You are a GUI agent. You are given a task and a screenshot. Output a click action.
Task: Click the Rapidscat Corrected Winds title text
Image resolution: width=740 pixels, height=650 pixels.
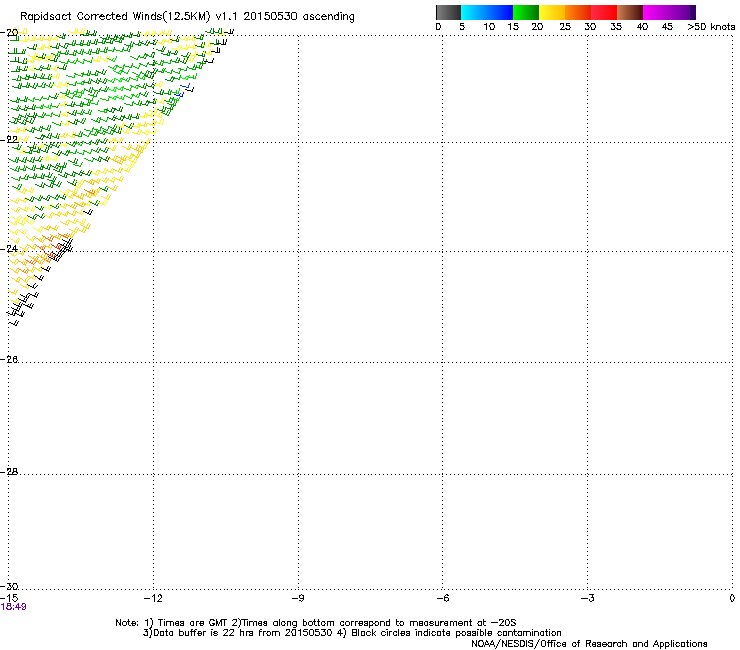pos(187,16)
